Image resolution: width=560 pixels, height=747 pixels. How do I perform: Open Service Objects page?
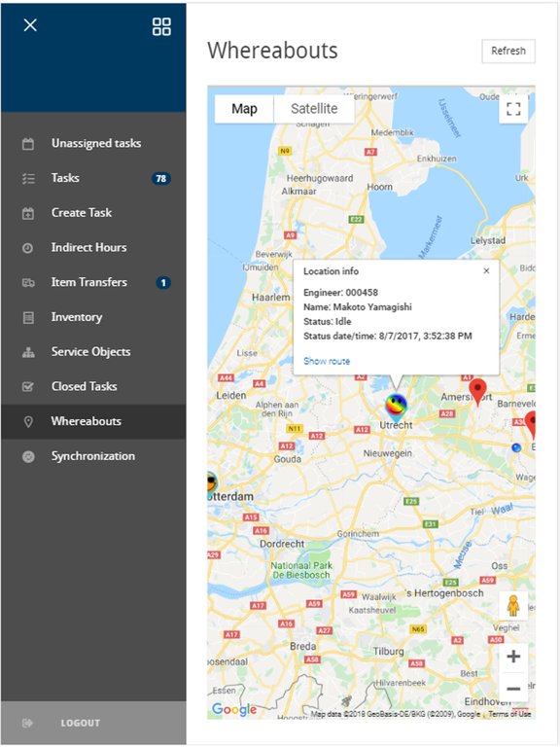coord(93,352)
